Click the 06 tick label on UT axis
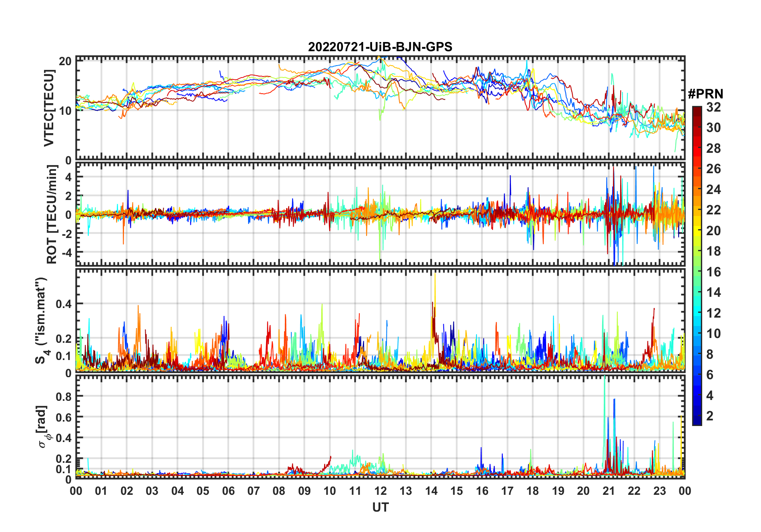The width and height of the screenshot is (761, 532). coord(228,491)
